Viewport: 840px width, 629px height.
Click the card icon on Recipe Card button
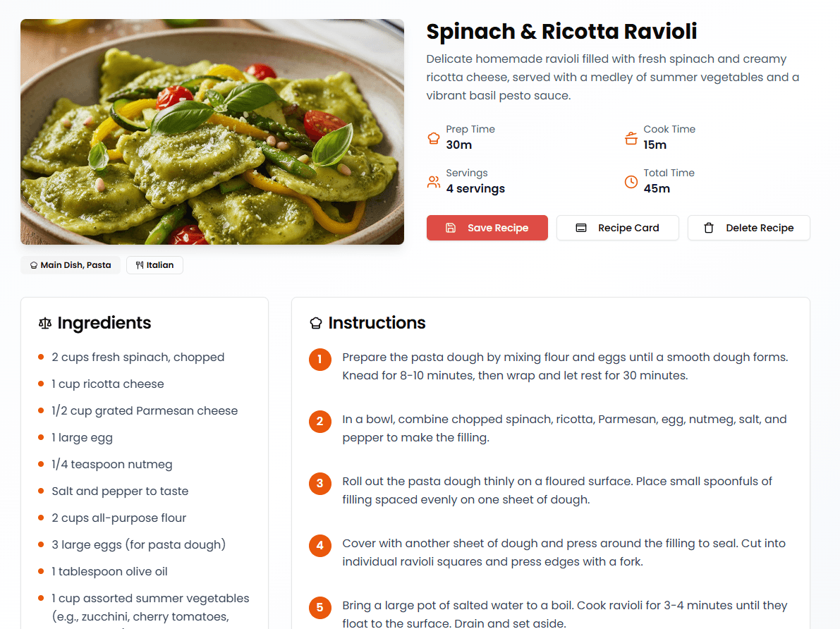[581, 228]
